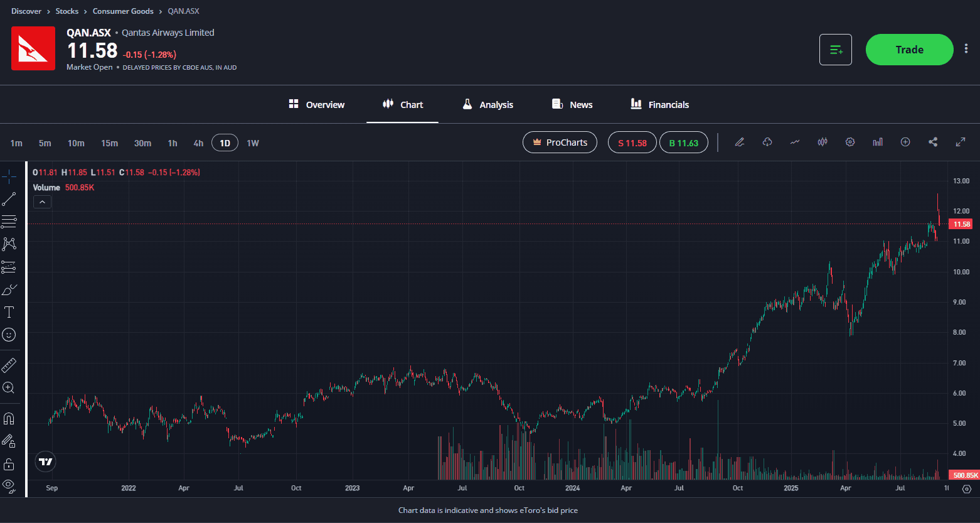The height and width of the screenshot is (523, 980).
Task: Select the Text annotation tool
Action: coord(9,312)
